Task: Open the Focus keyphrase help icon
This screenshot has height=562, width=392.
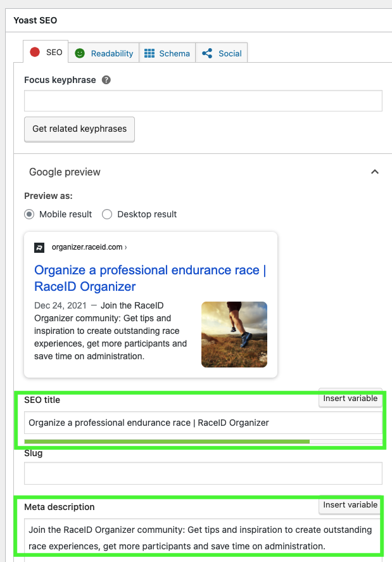Action: pos(106,80)
